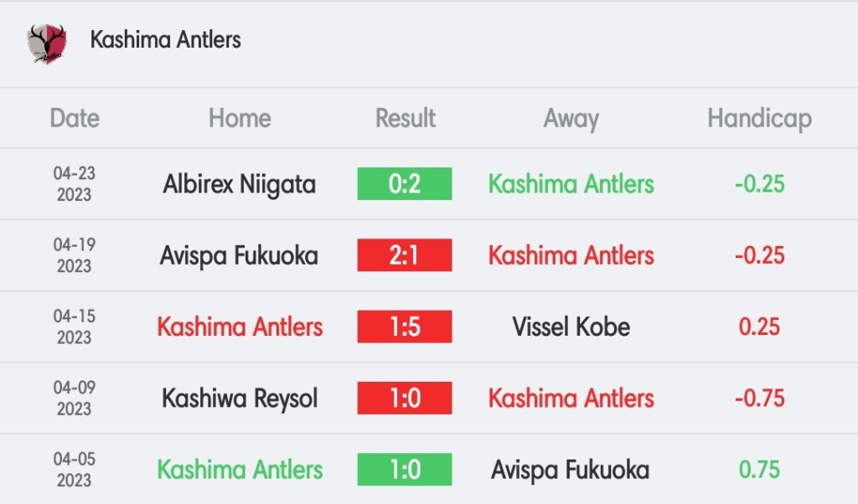Click the green 0:2 result badge

click(x=405, y=184)
